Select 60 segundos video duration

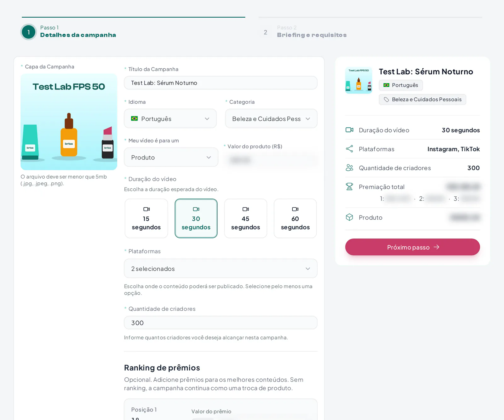[x=295, y=218]
